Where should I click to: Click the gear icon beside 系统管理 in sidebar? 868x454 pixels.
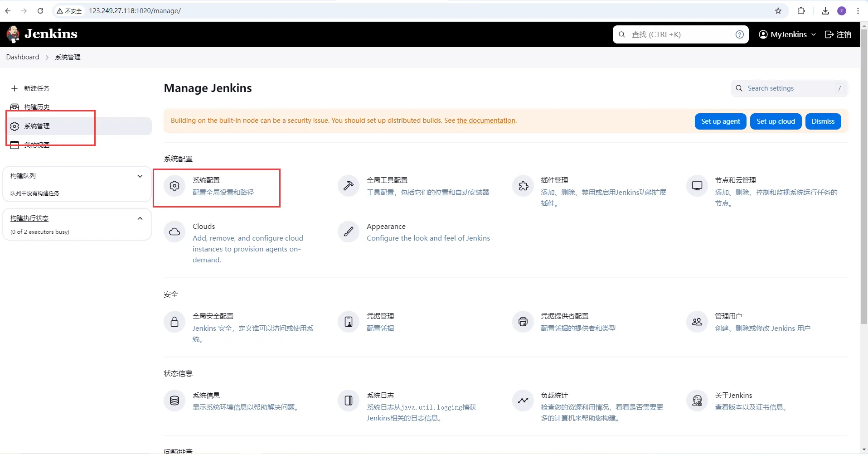pyautogui.click(x=15, y=126)
